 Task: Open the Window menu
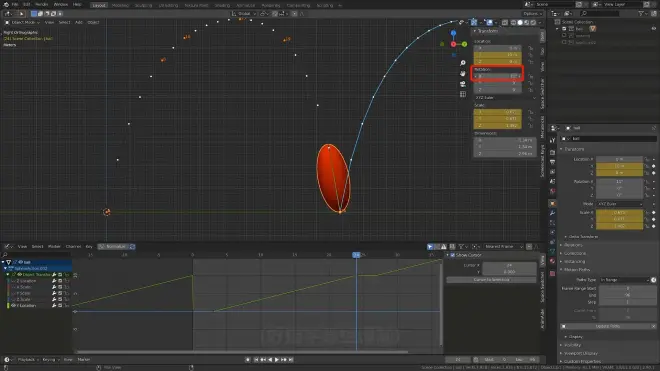[x=61, y=4]
